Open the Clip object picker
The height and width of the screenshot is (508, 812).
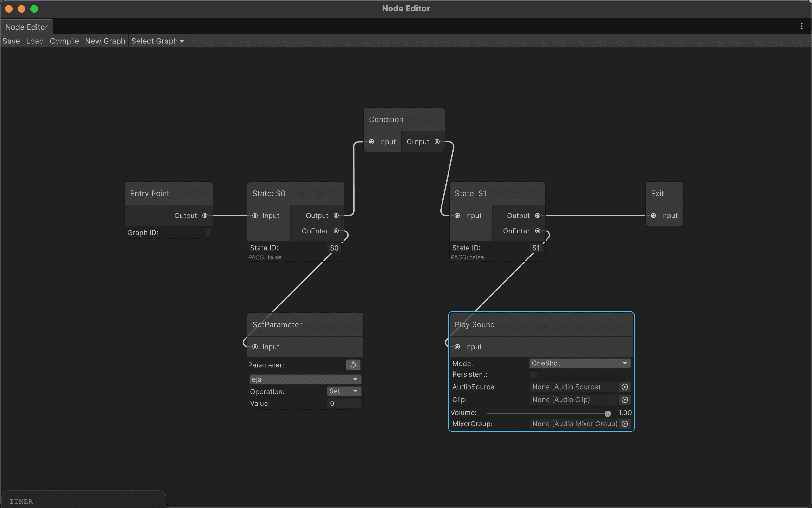625,400
